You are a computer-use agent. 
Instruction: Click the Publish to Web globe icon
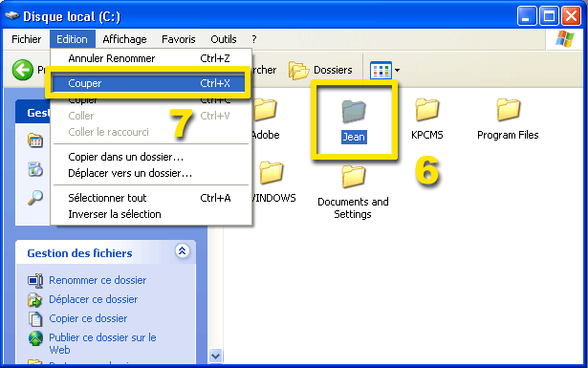coord(35,338)
